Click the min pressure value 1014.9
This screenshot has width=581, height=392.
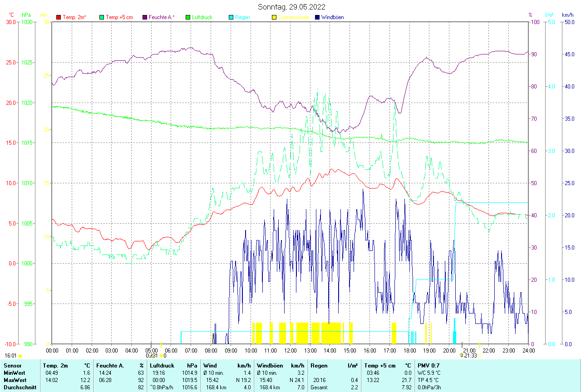click(190, 373)
